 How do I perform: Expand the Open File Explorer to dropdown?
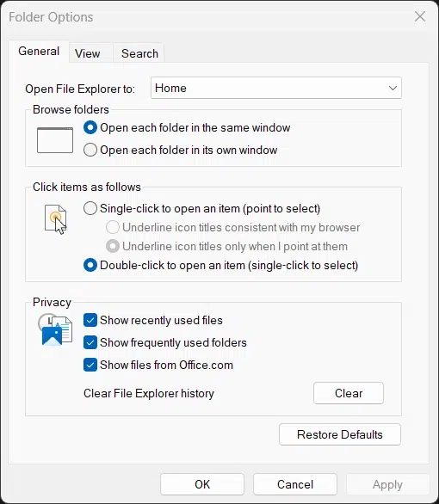click(276, 88)
